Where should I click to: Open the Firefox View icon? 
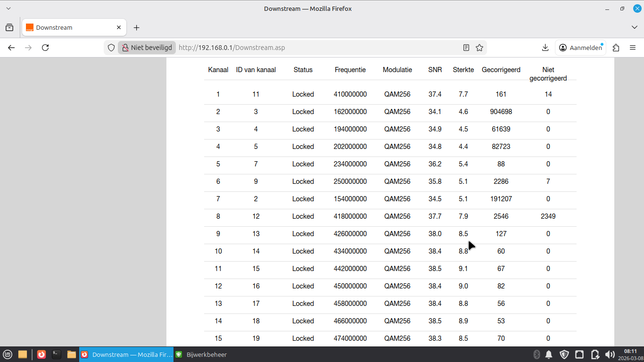tap(9, 27)
